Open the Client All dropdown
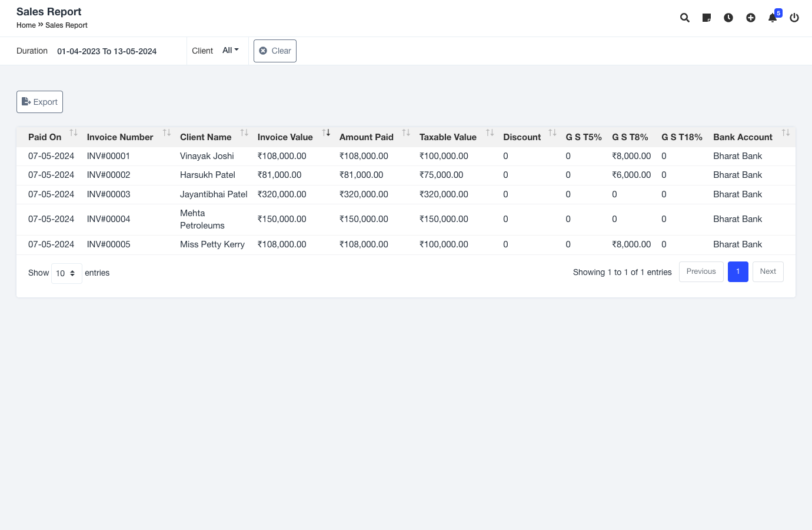Screen dimensions: 812x530 tap(230, 51)
